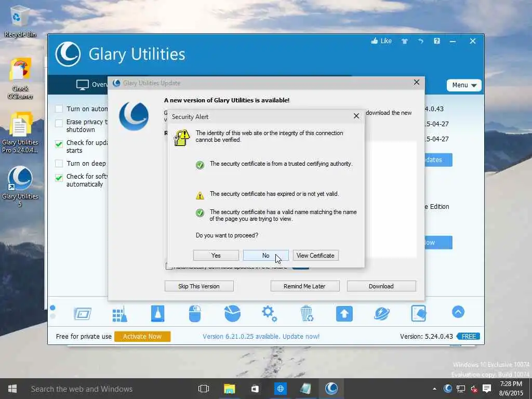Click the undo arrow icon in title bar
The image size is (532, 399).
(421, 42)
